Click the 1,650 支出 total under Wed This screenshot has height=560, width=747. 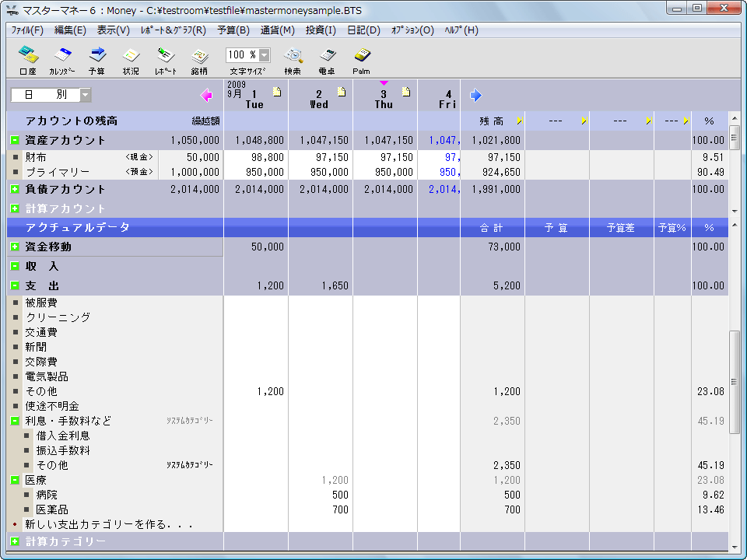pos(335,285)
